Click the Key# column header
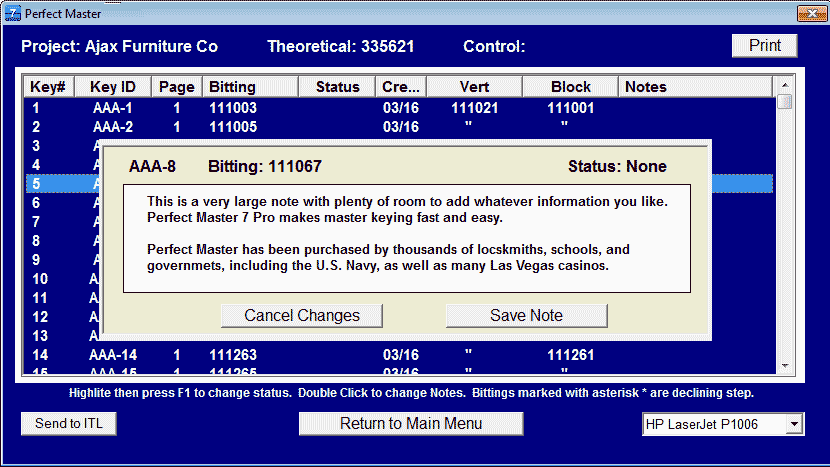The width and height of the screenshot is (830, 467). (x=48, y=87)
